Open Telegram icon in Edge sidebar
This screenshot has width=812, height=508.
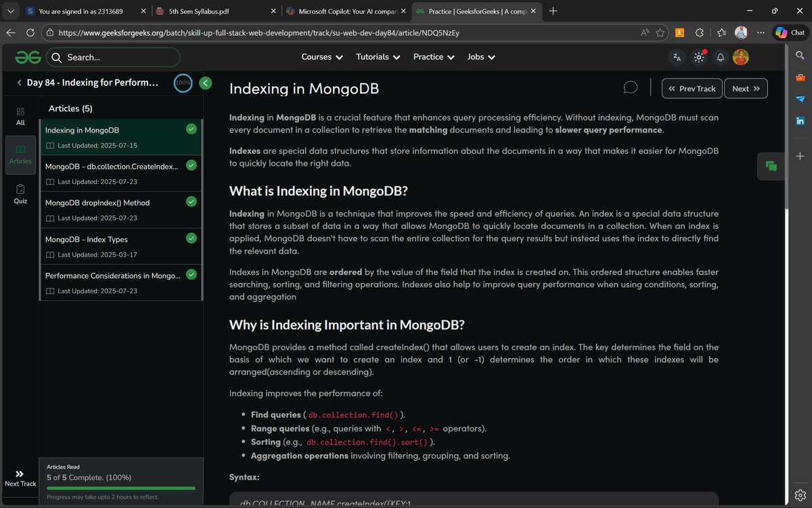coord(800,99)
